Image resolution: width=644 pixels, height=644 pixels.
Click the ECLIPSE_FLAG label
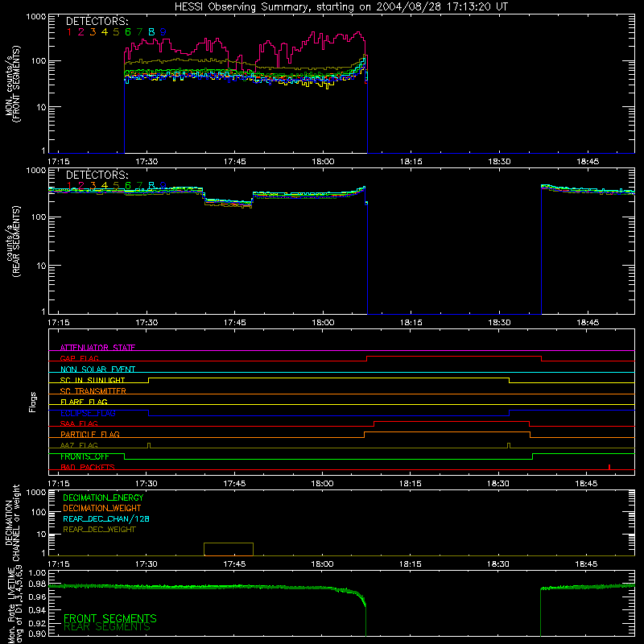[x=88, y=413]
